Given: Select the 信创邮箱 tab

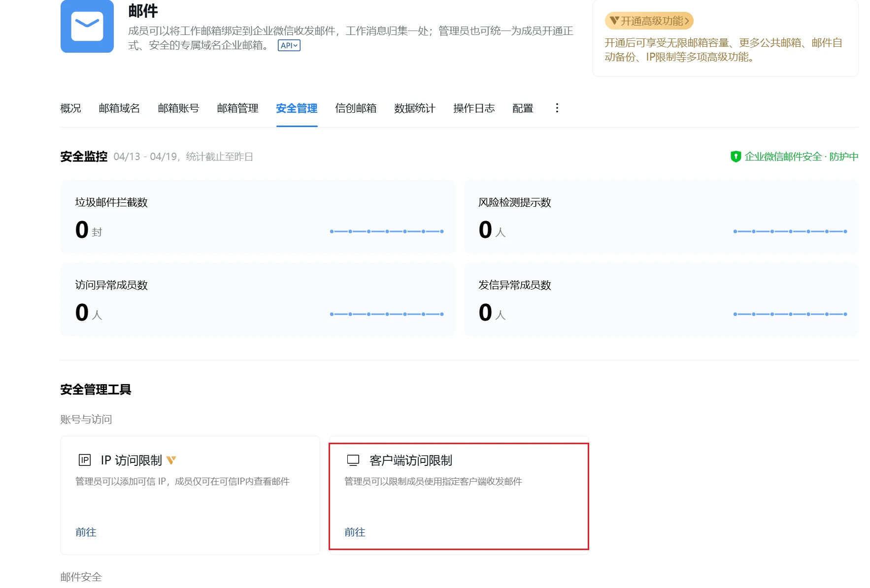Looking at the screenshot, I should (x=356, y=108).
